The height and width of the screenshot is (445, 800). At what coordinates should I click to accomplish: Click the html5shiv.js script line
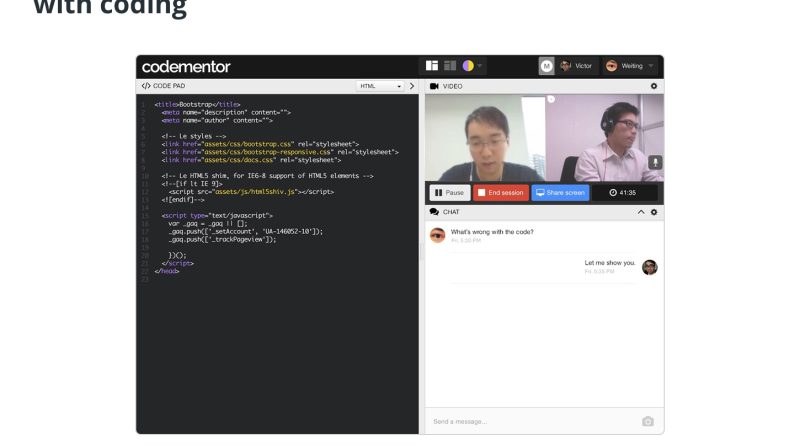click(x=252, y=192)
